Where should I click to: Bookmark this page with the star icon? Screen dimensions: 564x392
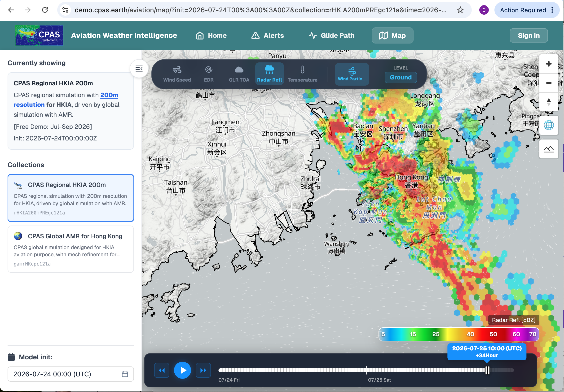(x=460, y=10)
